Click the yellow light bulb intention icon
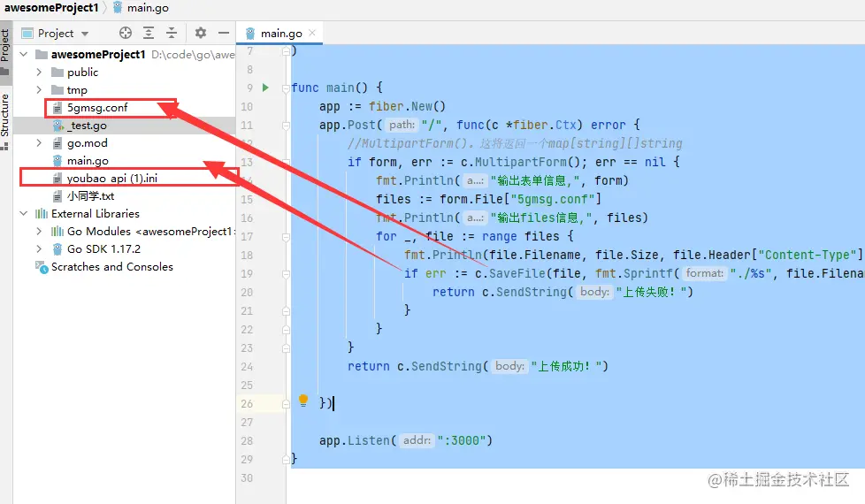Image resolution: width=865 pixels, height=504 pixels. (303, 401)
